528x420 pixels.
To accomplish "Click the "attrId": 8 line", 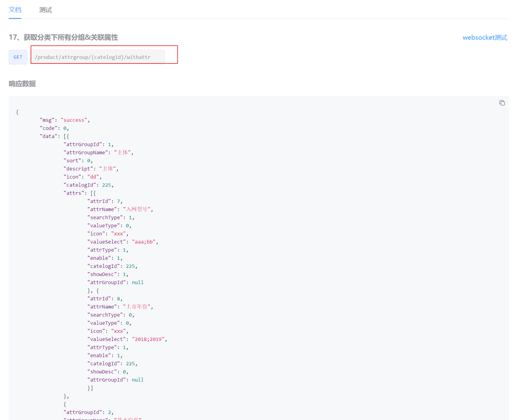I will tap(105, 299).
